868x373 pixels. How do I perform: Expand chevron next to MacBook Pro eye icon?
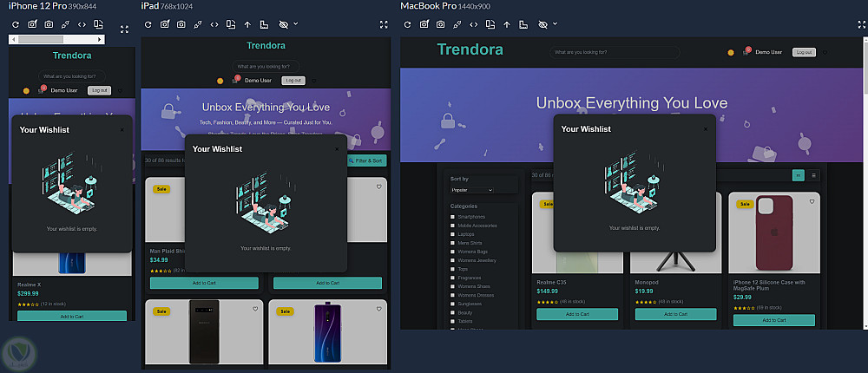coord(556,23)
